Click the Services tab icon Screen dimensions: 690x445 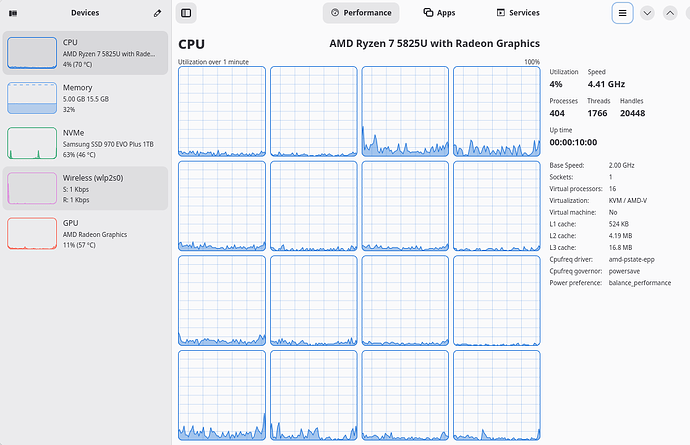501,12
